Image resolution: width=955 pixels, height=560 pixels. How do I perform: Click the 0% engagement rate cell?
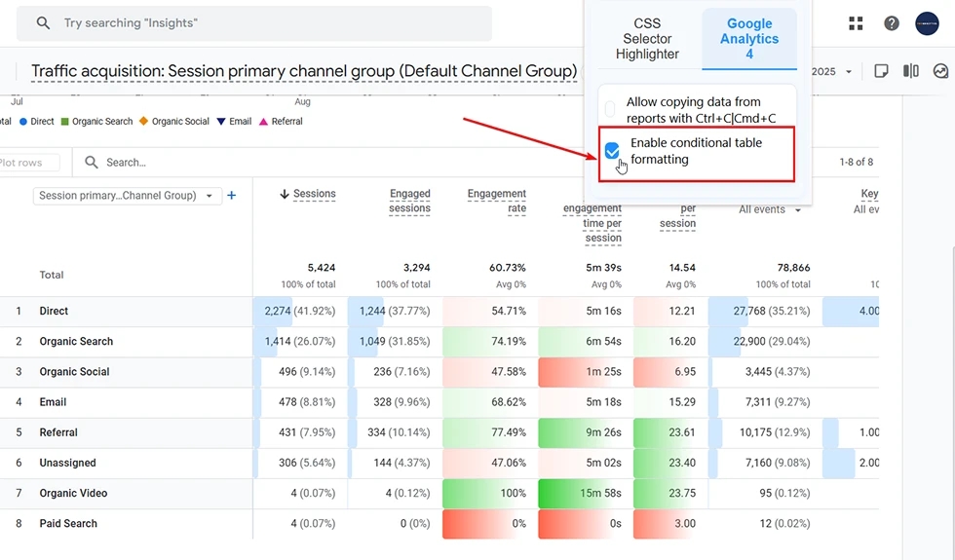490,524
